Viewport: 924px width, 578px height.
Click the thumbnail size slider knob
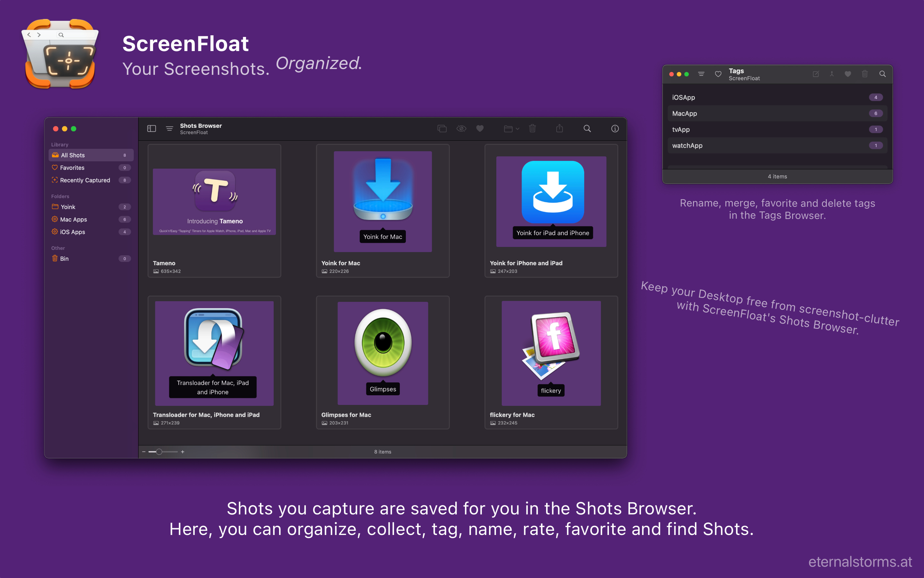(159, 452)
